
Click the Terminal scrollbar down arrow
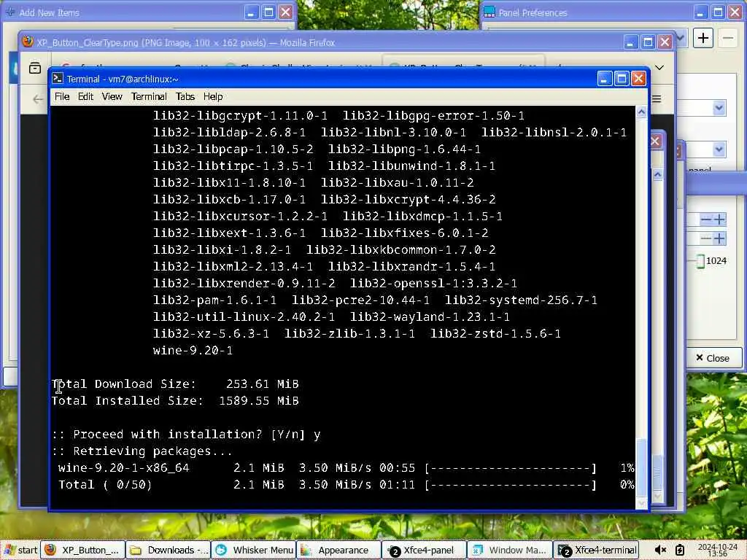[x=641, y=503]
